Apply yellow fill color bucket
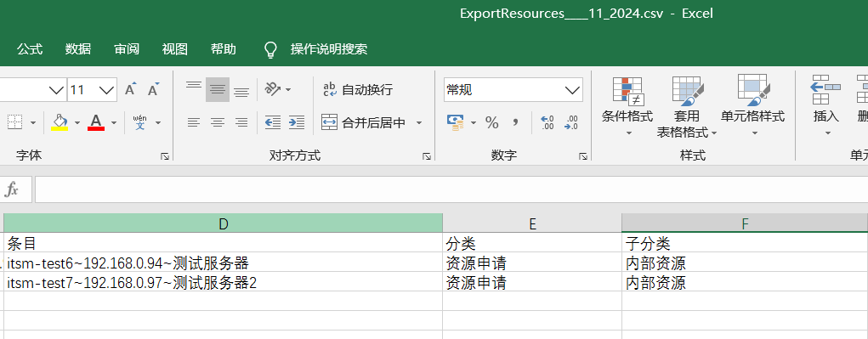868x339 pixels. [x=60, y=121]
